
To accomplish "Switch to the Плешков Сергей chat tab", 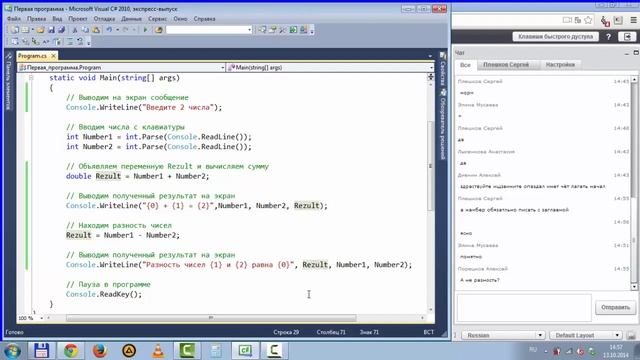I will point(506,65).
